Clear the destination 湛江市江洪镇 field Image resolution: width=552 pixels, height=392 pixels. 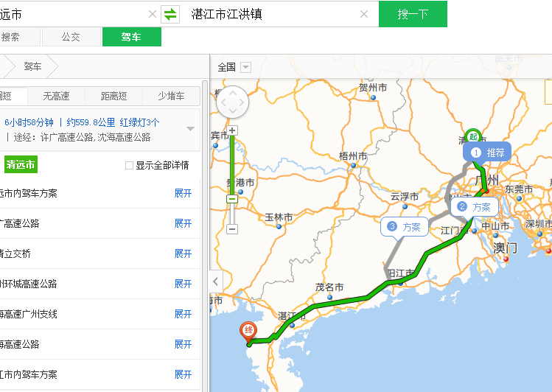pos(364,14)
